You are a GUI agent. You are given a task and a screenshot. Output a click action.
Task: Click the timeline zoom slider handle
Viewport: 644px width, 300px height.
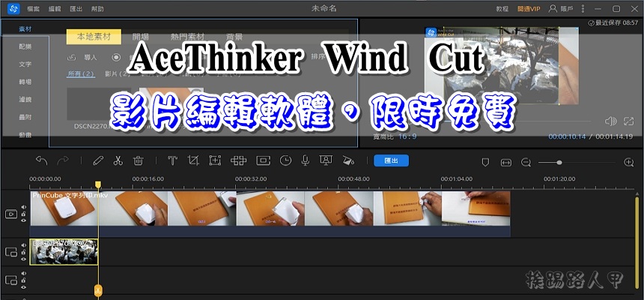(x=559, y=163)
